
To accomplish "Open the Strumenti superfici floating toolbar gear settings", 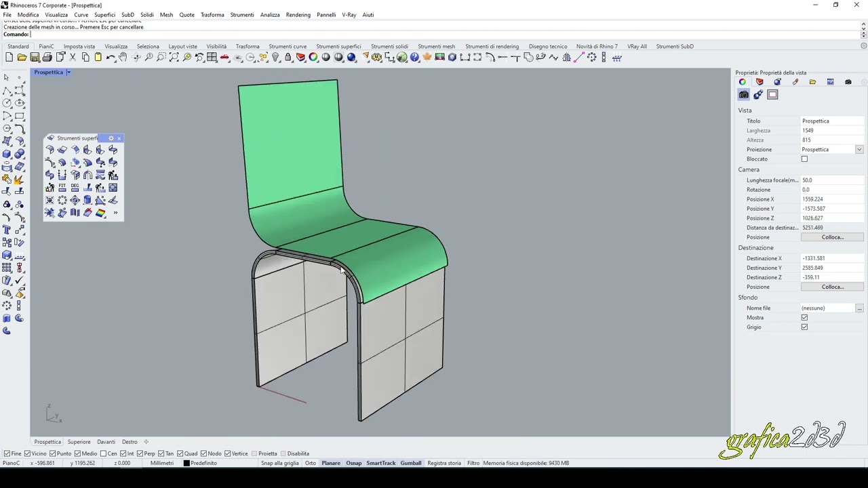I will point(111,138).
